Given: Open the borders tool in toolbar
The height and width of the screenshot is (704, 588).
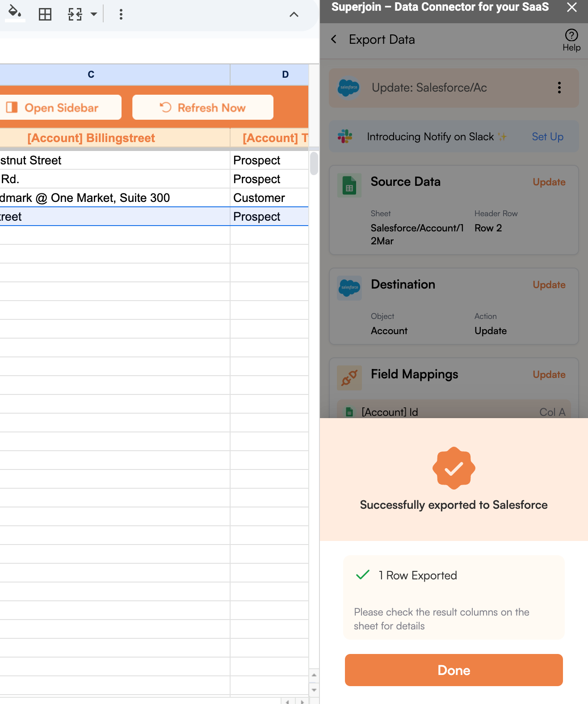Looking at the screenshot, I should point(45,14).
